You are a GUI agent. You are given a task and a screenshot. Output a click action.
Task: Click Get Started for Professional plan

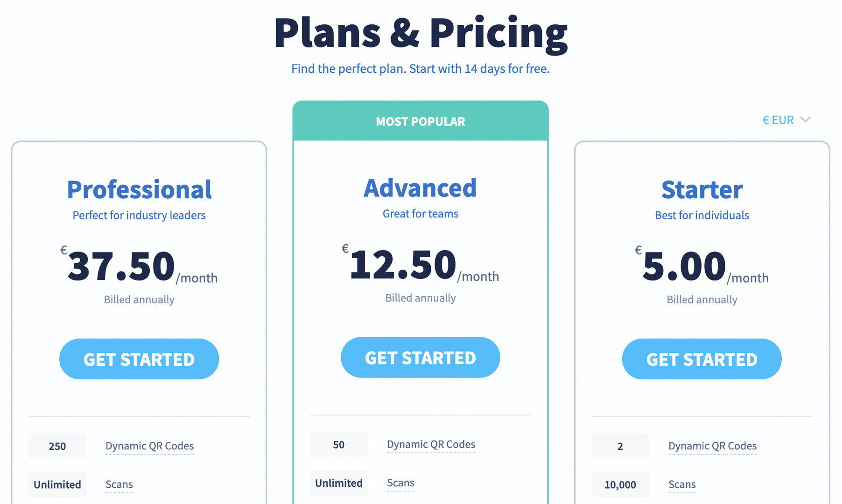(x=139, y=359)
